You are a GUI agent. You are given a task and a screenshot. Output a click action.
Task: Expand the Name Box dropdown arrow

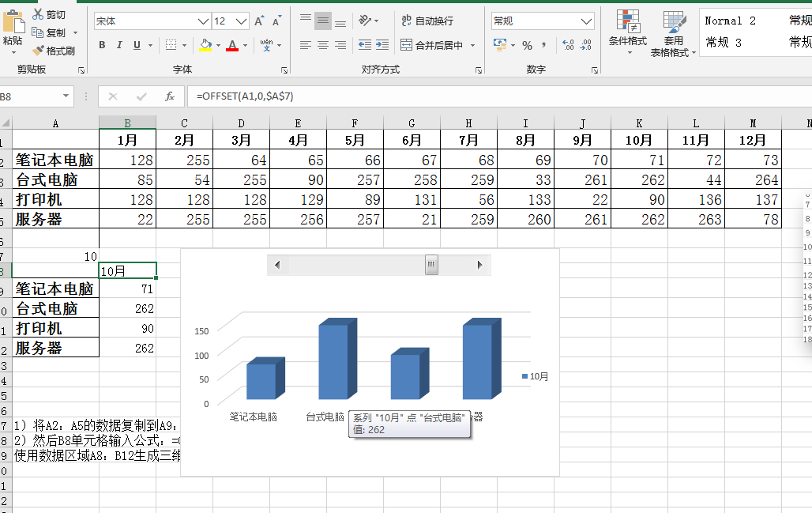(x=66, y=96)
